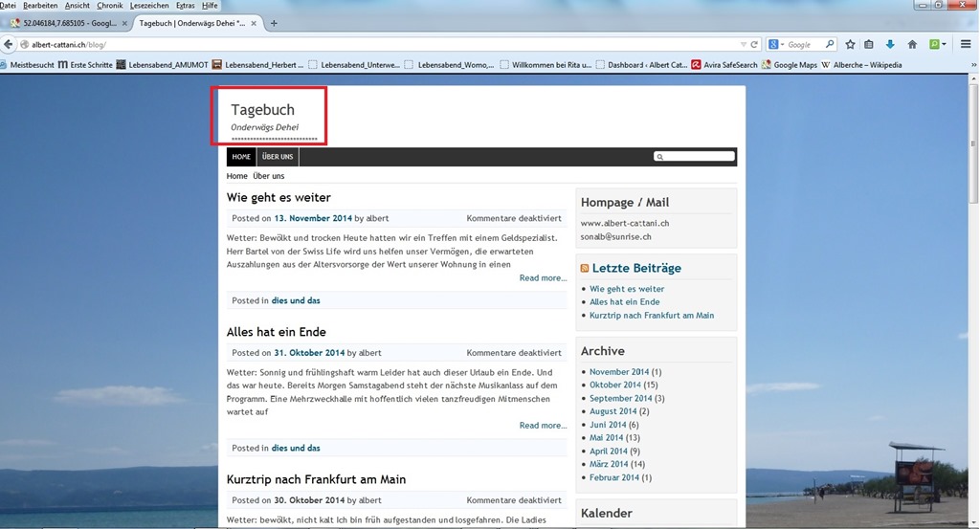This screenshot has width=980, height=529.
Task: Open the Firefox hamburger menu
Action: [967, 44]
